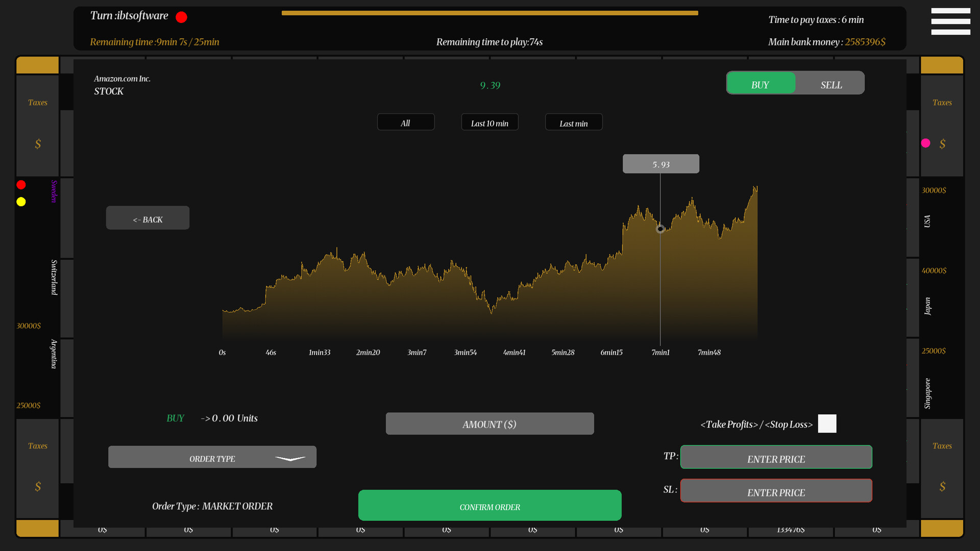The height and width of the screenshot is (551, 980).
Task: Click the red player turn indicator dot
Action: pyautogui.click(x=181, y=17)
